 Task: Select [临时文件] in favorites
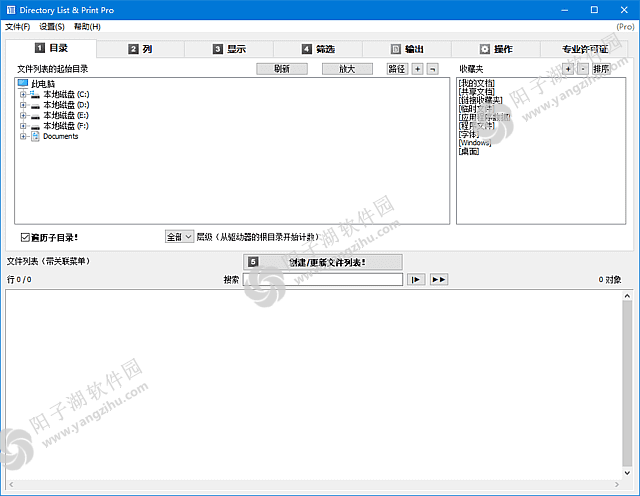pos(476,109)
